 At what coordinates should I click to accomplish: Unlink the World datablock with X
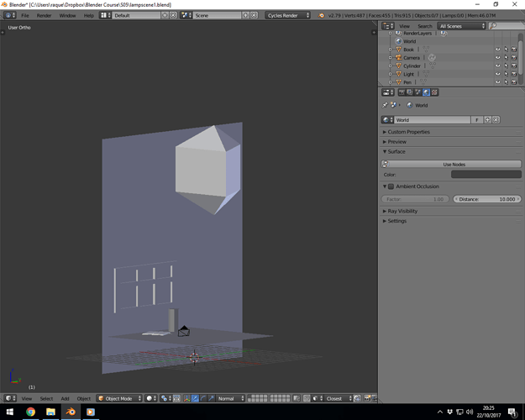pyautogui.click(x=496, y=120)
